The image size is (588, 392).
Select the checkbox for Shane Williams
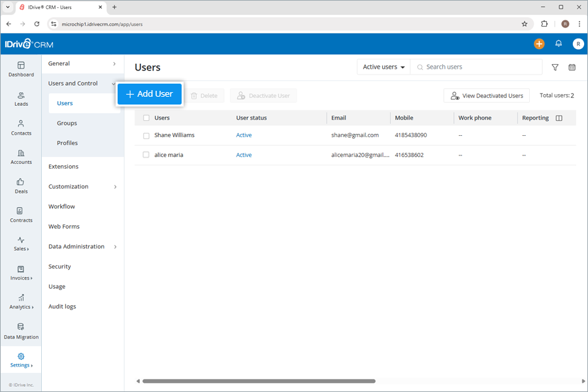(x=146, y=135)
